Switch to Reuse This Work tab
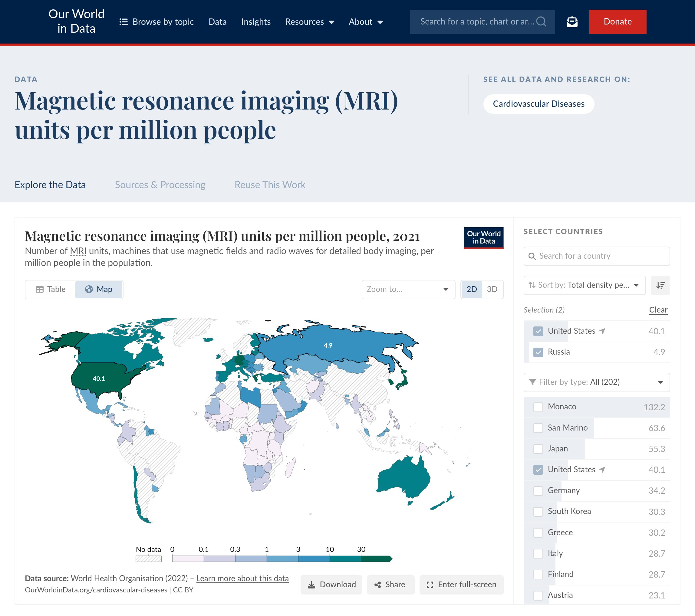 click(x=270, y=185)
